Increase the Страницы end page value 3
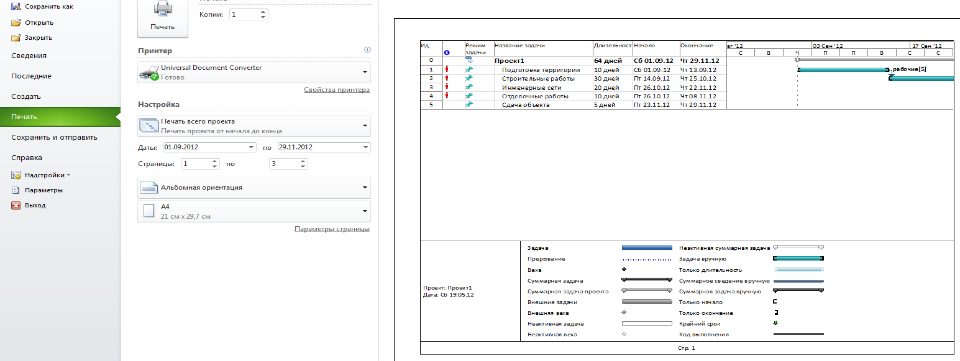The height and width of the screenshot is (361, 960). coord(303,162)
